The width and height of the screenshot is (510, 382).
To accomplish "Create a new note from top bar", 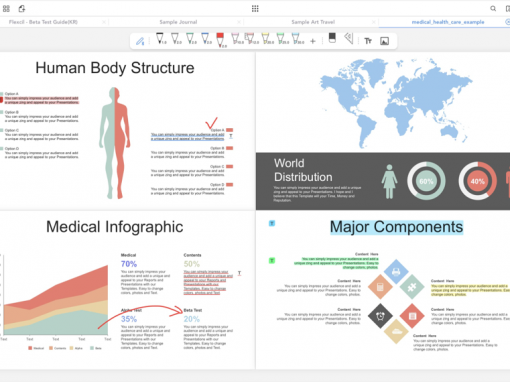I will 22,8.
